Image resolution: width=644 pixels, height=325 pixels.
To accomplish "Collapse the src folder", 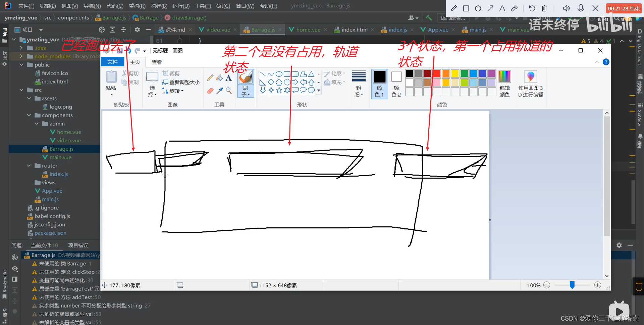I will [21, 90].
